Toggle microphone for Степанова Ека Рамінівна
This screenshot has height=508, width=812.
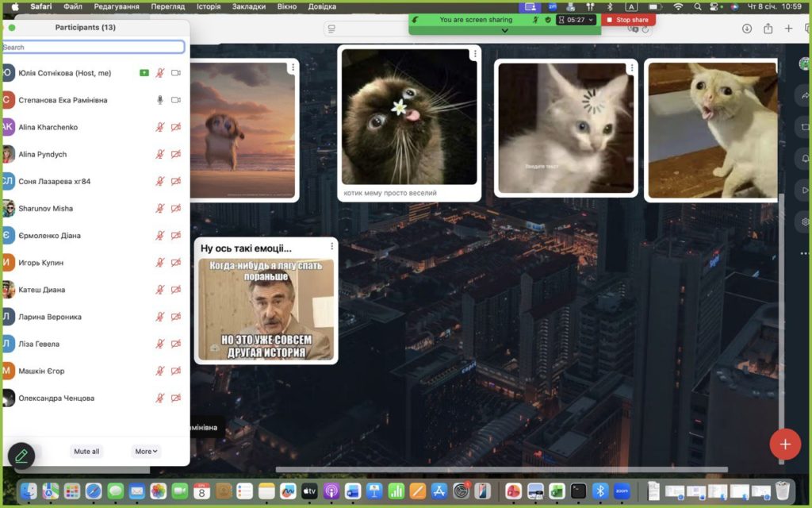[x=159, y=100]
